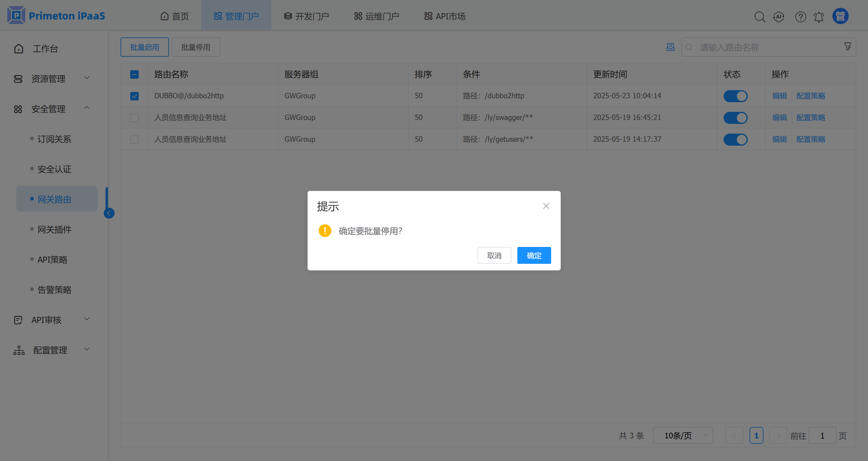Open the help question mark icon
Viewport: 868px width, 461px height.
[x=800, y=17]
